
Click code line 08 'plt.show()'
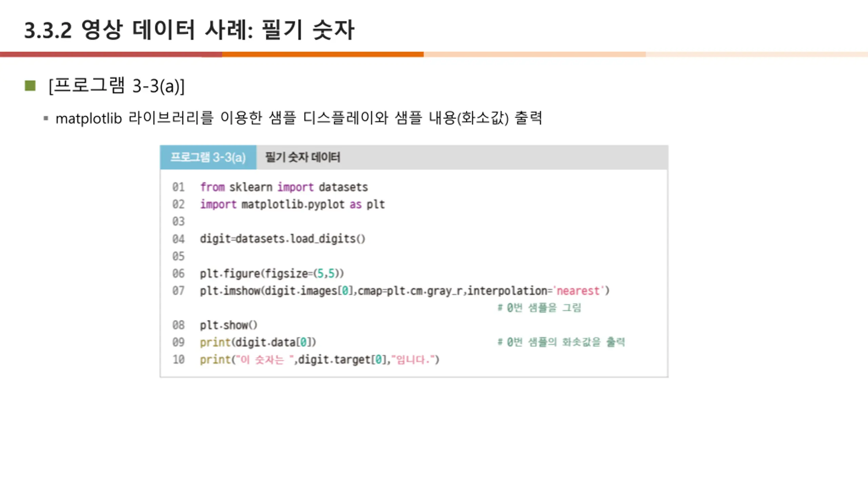(x=229, y=325)
